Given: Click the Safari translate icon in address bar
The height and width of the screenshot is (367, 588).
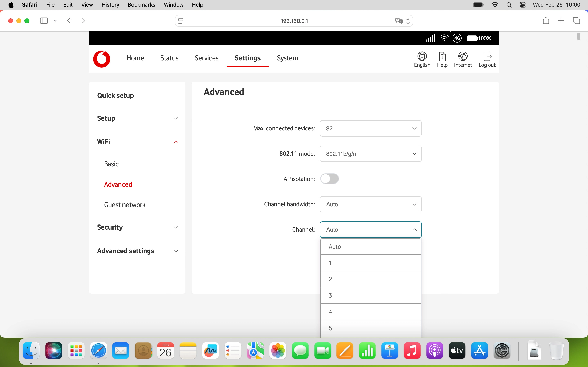Looking at the screenshot, I should click(x=399, y=21).
